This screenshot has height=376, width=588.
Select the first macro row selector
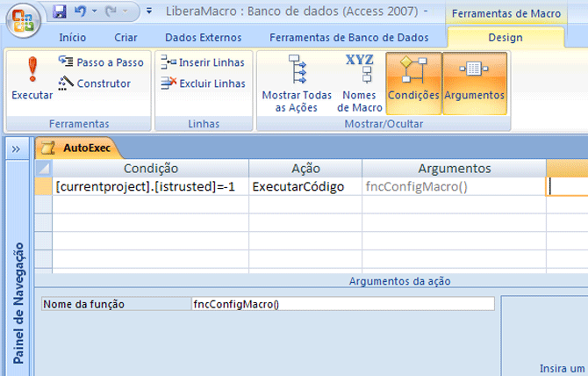[x=44, y=186]
